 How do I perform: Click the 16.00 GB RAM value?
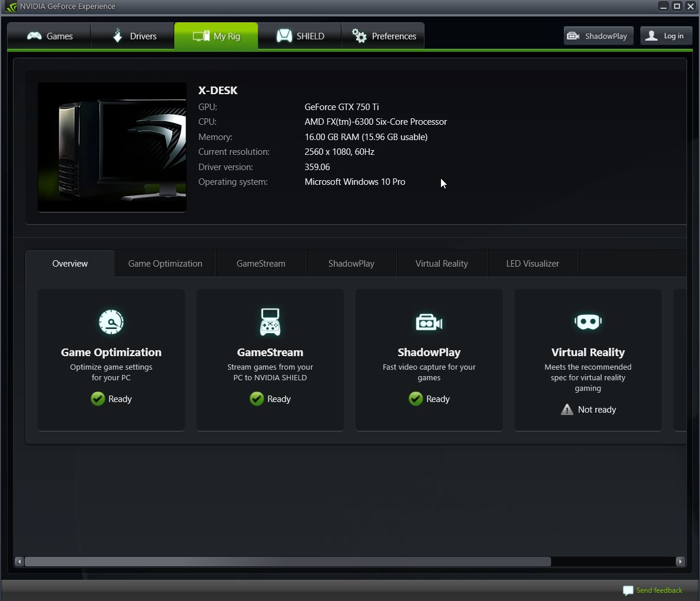point(366,137)
